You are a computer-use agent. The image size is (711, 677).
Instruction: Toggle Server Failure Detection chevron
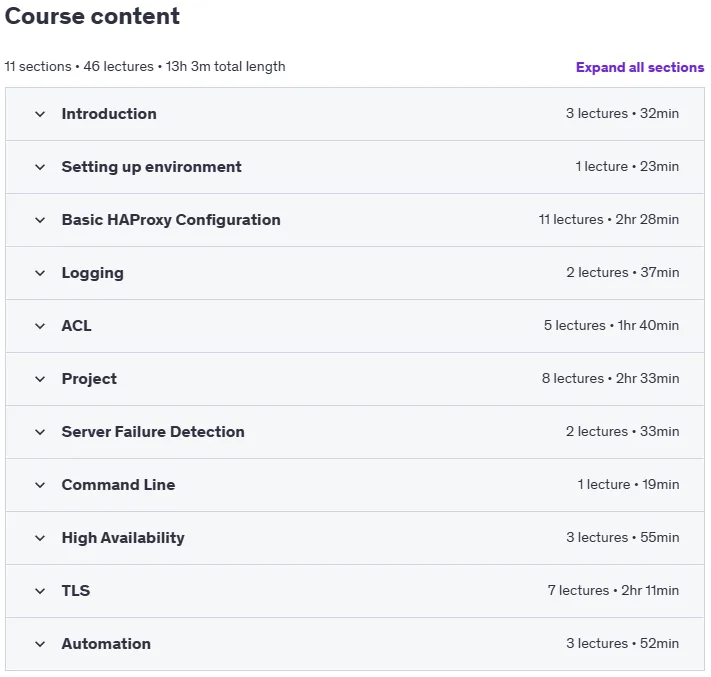pyautogui.click(x=40, y=432)
